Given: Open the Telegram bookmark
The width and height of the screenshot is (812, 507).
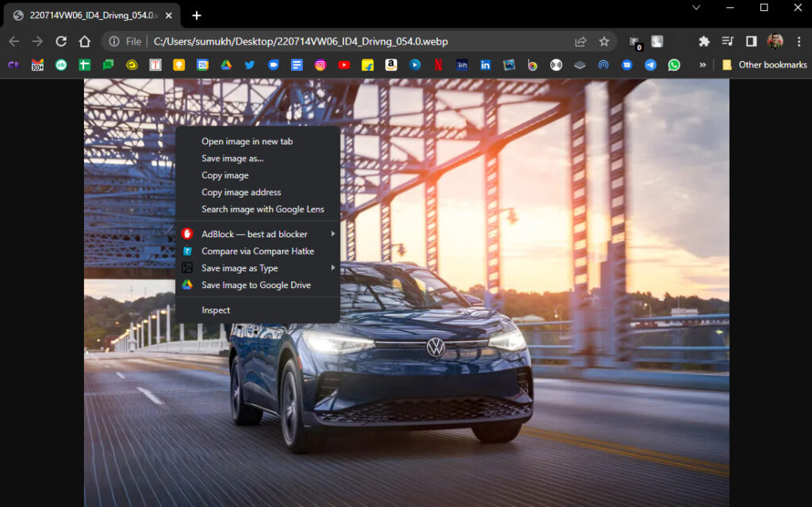Looking at the screenshot, I should pyautogui.click(x=651, y=65).
